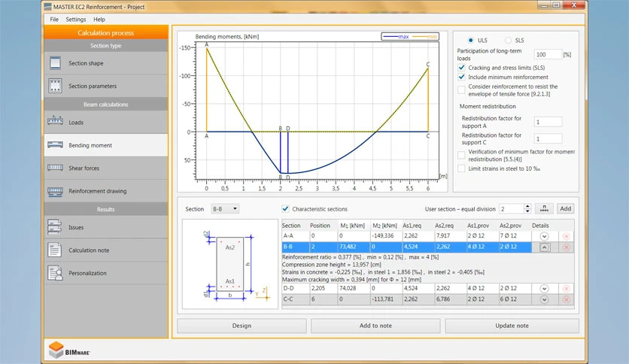Click the BIMware logo

click(x=69, y=350)
